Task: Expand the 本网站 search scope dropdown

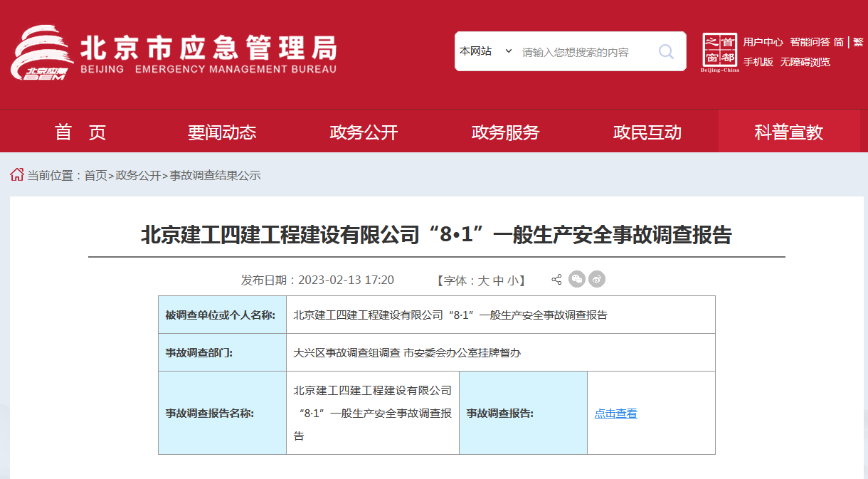Action: [486, 51]
